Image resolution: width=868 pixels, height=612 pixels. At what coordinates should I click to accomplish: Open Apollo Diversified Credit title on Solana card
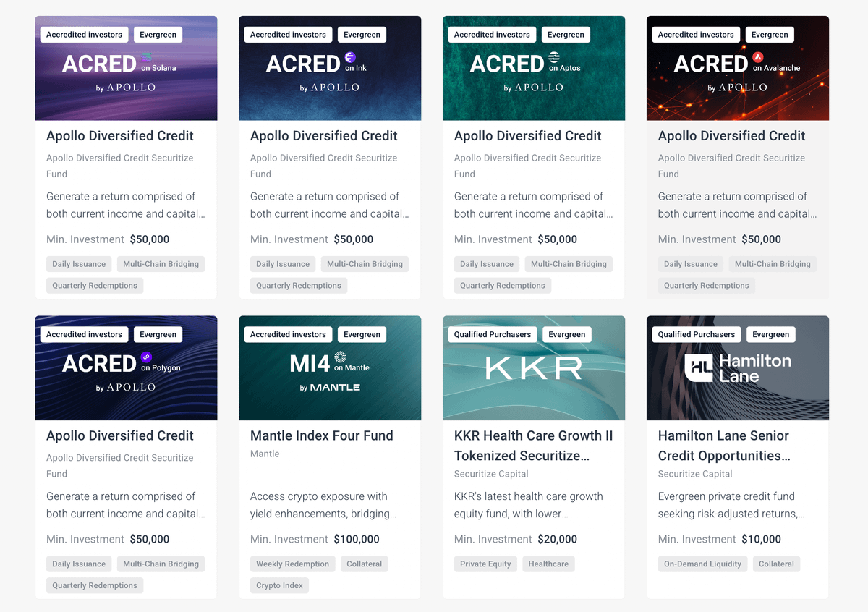[x=120, y=136]
